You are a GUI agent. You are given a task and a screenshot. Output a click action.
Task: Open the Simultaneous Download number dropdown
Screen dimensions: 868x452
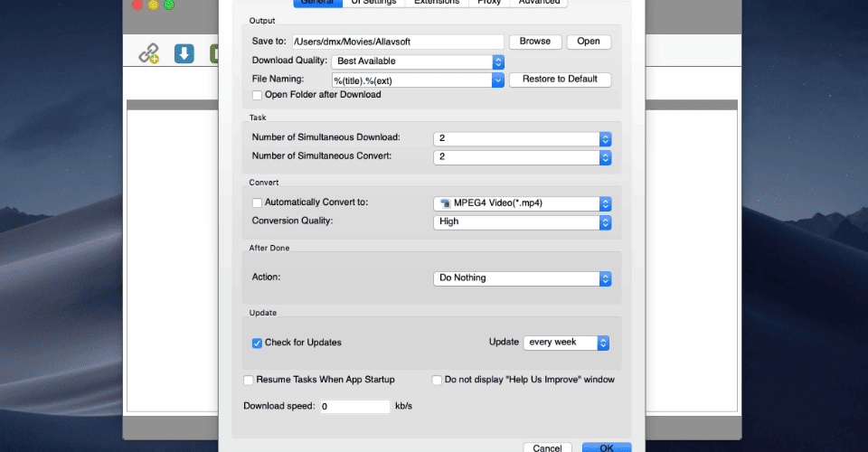point(522,139)
